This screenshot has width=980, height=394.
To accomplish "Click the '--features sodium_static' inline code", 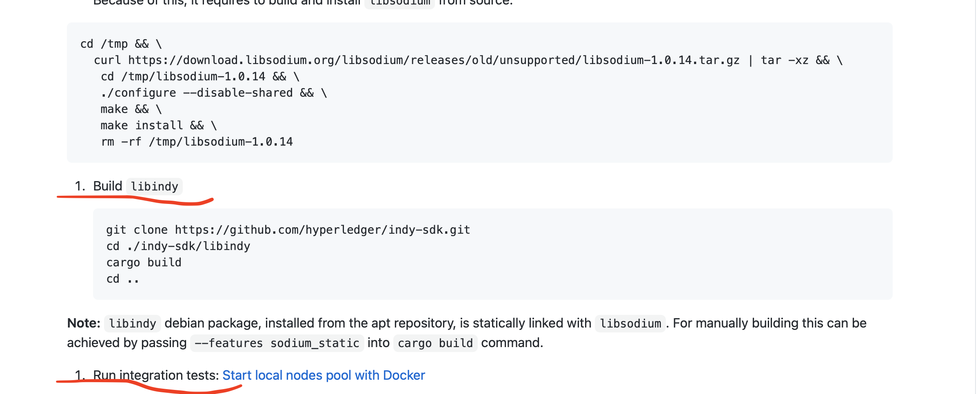I will pyautogui.click(x=277, y=343).
